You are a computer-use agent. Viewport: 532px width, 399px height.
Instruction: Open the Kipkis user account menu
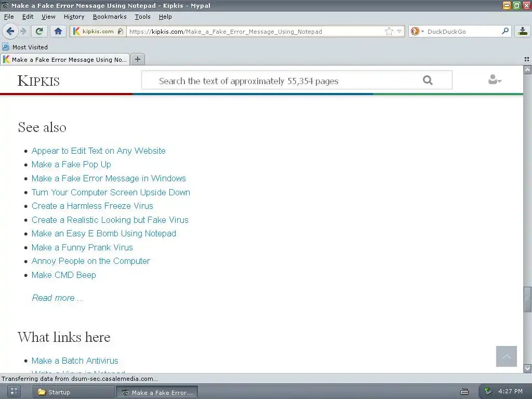tap(495, 79)
